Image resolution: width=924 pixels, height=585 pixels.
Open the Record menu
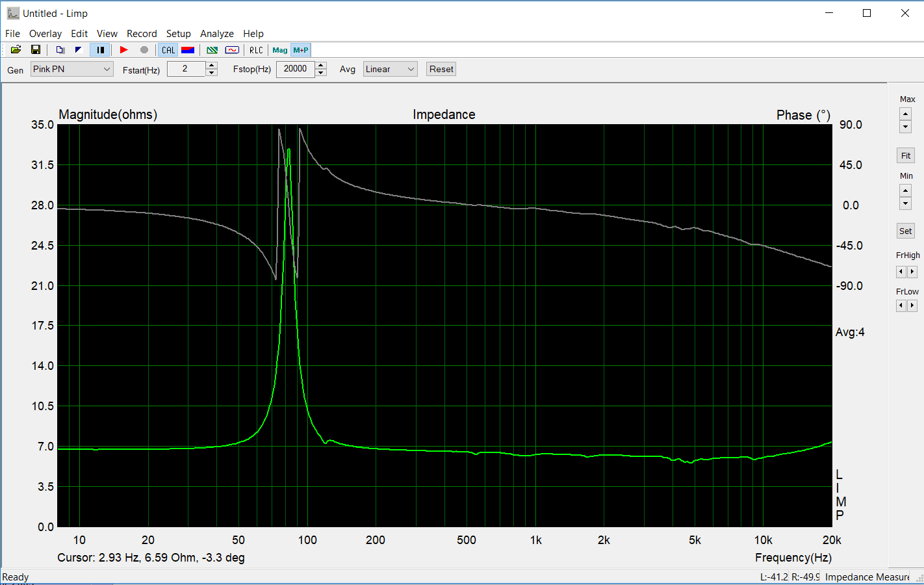[142, 34]
